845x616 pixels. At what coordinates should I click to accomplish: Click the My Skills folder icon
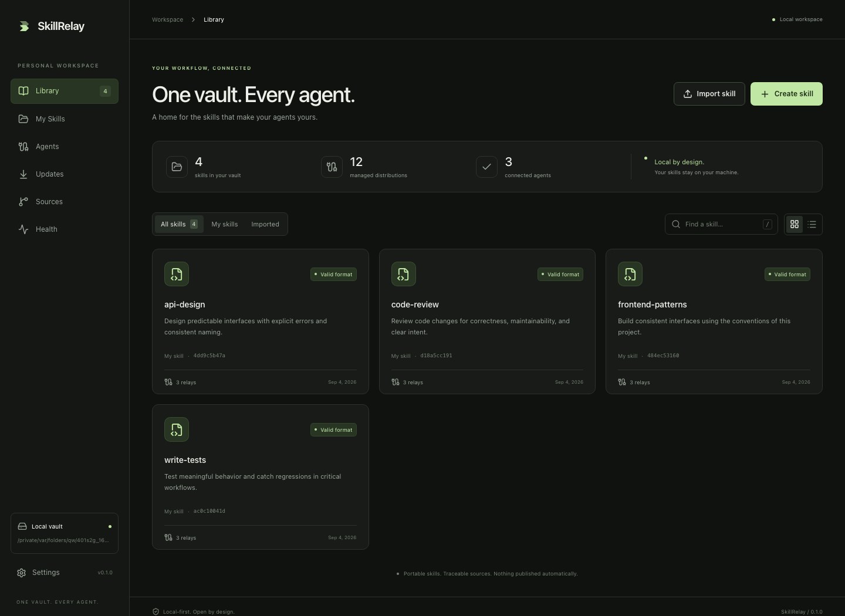point(23,119)
